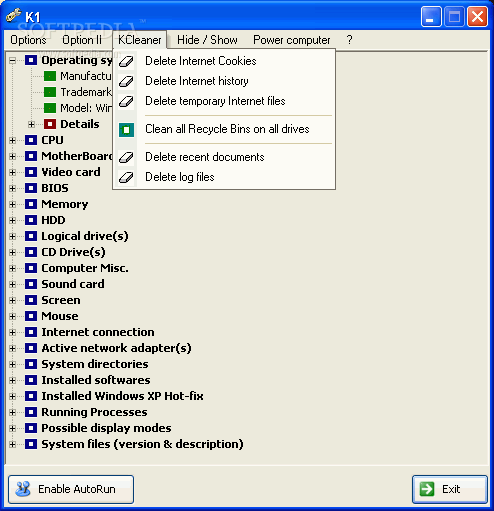Choose Delete Internet Cookies
Screen dimensions: 494x511
click(224, 61)
